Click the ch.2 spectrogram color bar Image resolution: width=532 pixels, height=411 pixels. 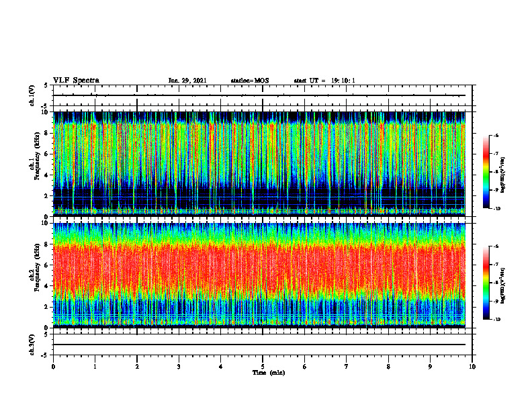click(486, 283)
